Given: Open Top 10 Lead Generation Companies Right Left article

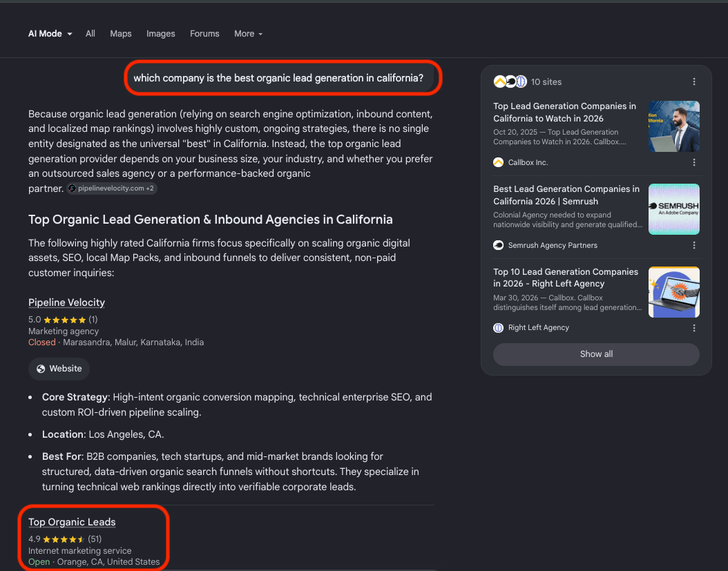Looking at the screenshot, I should tap(566, 278).
